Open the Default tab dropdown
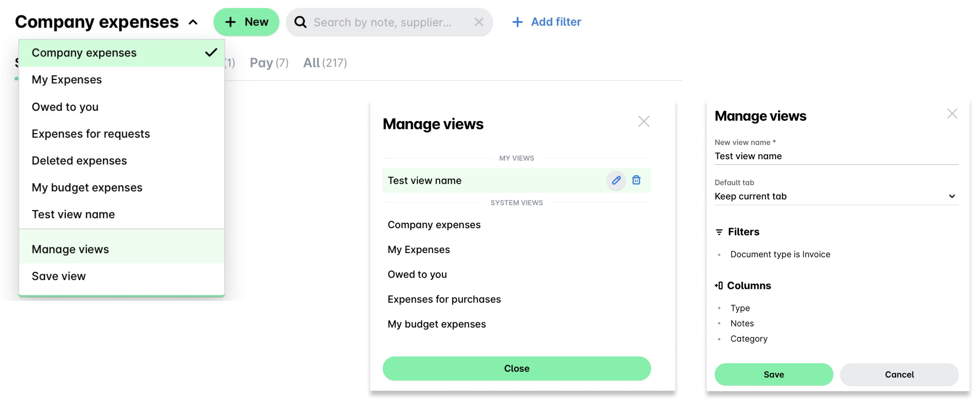The image size is (980, 405). point(836,196)
